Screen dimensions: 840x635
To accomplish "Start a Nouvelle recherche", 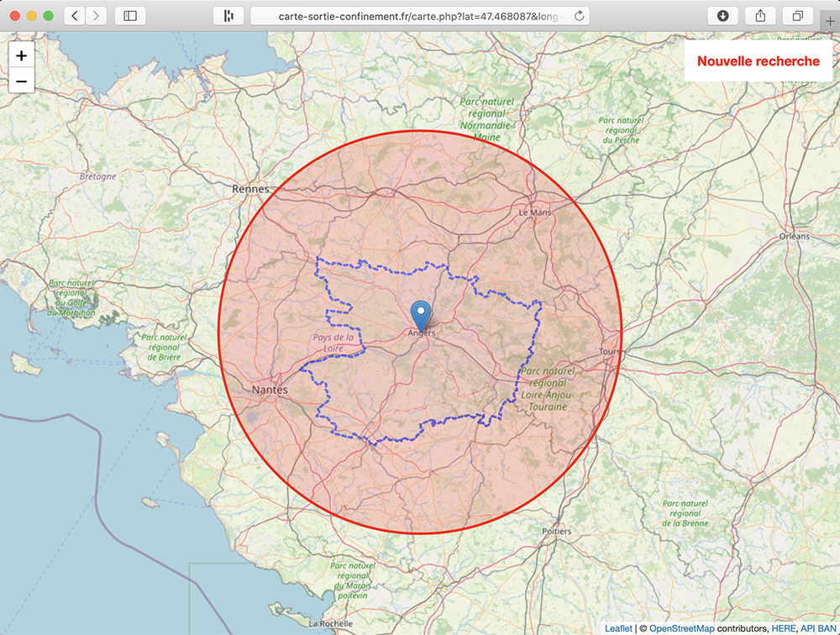I will tap(758, 61).
